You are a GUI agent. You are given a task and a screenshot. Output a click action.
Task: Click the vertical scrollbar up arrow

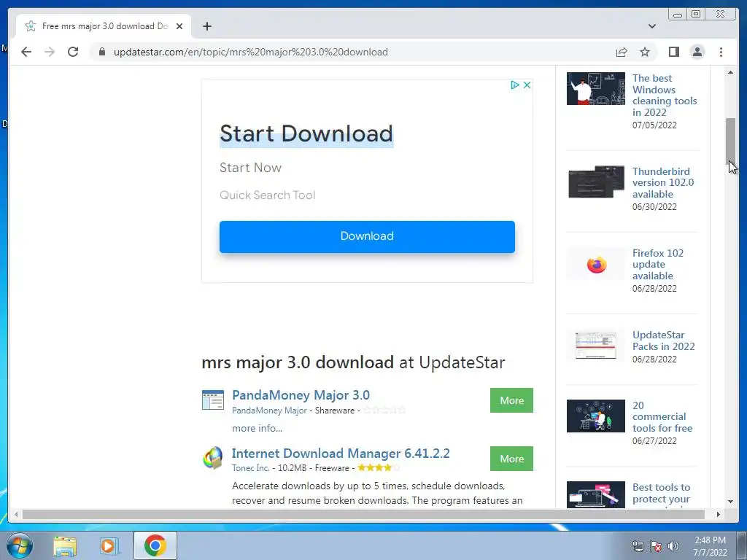coord(730,72)
